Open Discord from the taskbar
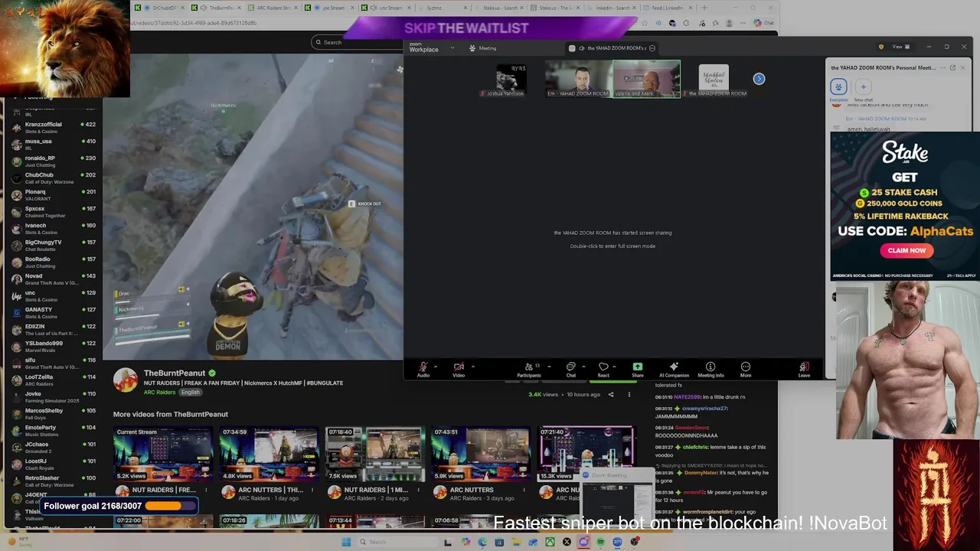This screenshot has width=980, height=551. [x=584, y=542]
